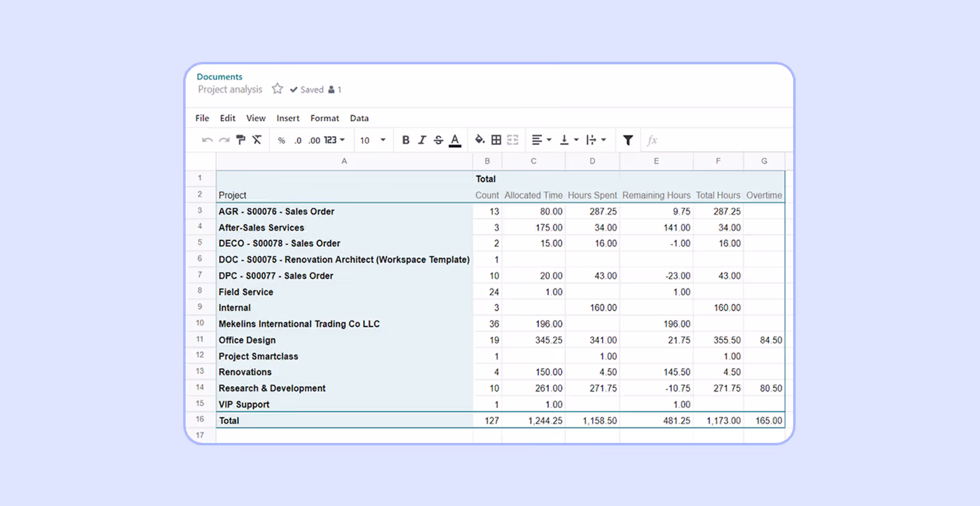Go to Documents breadcrumb link
Screen dimensions: 980x506
pos(220,77)
